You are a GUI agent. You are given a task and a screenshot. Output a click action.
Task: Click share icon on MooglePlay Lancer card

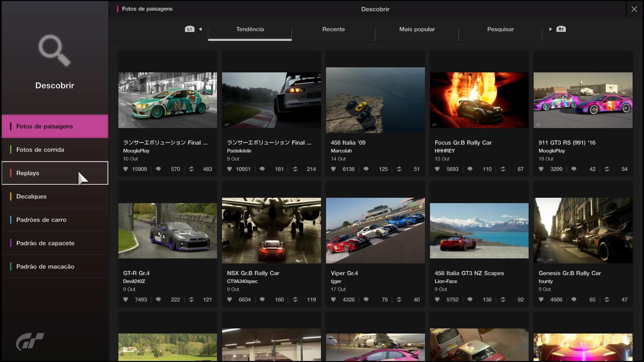tap(191, 169)
